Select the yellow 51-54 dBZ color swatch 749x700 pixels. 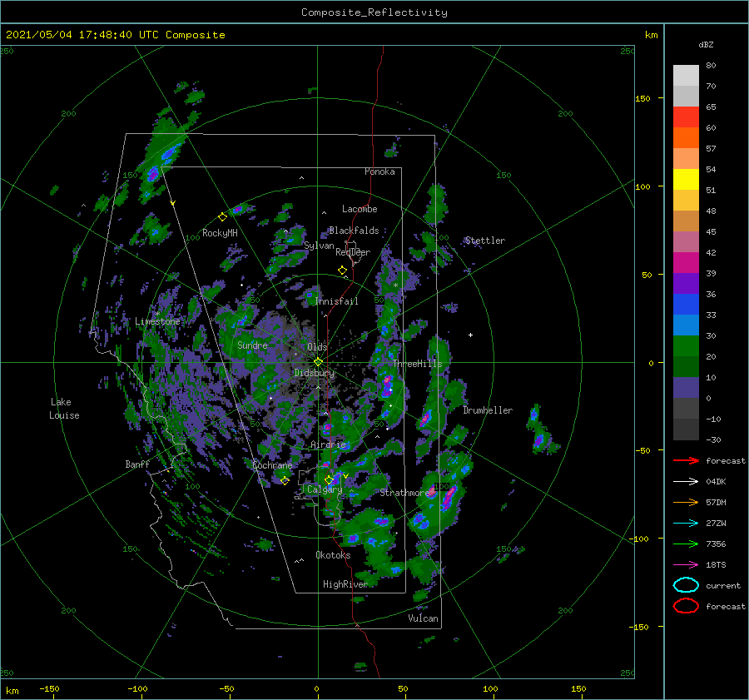(686, 180)
